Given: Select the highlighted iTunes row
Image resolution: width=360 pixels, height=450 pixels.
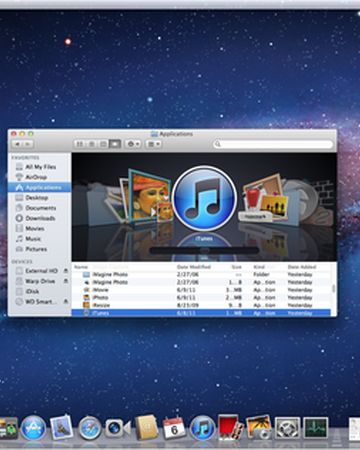Looking at the screenshot, I should (x=201, y=313).
